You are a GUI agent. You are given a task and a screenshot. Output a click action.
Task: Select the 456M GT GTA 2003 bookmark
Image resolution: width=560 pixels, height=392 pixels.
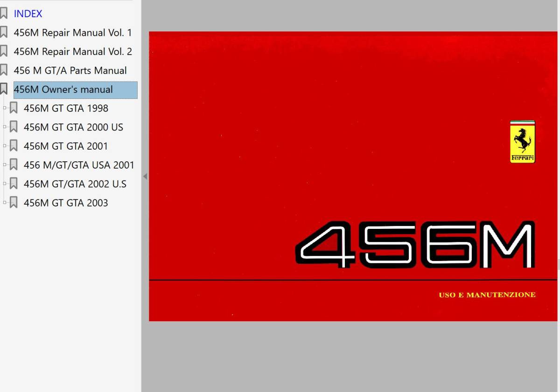tap(66, 203)
